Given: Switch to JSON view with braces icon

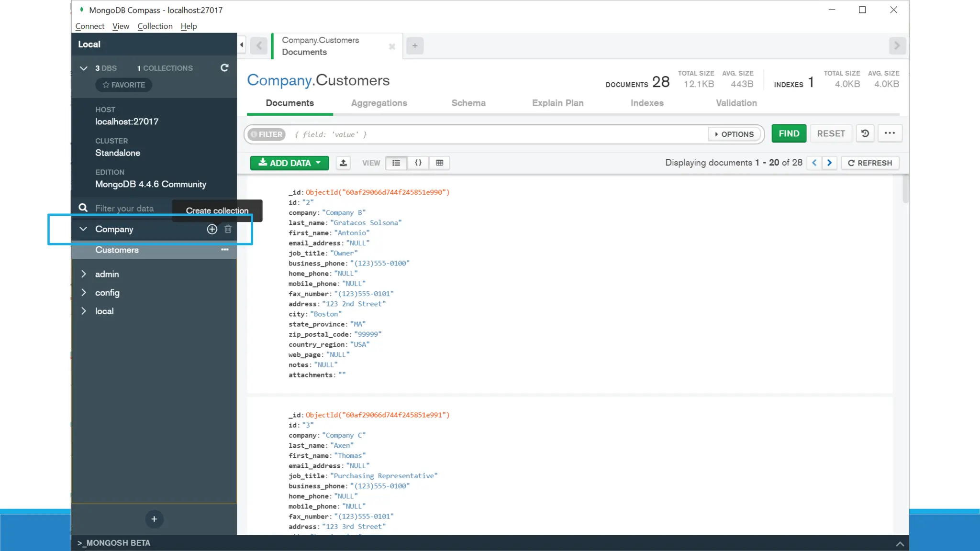Looking at the screenshot, I should coord(418,163).
